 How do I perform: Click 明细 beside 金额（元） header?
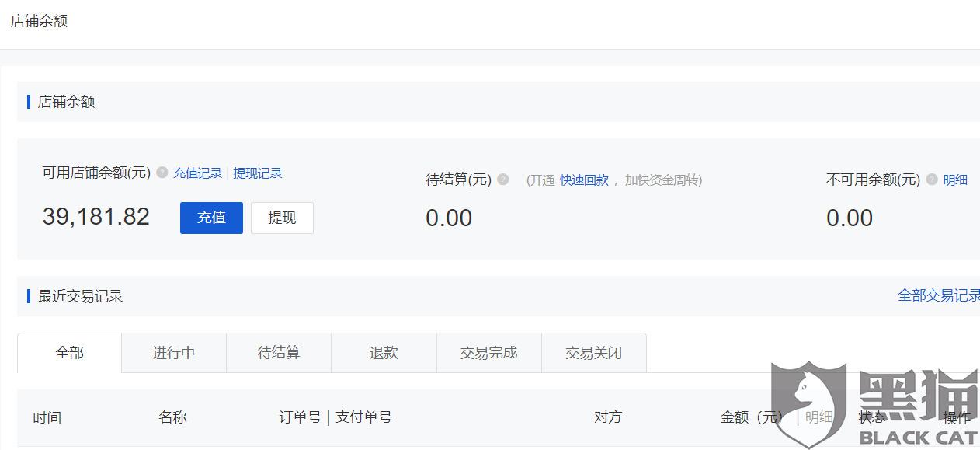818,417
